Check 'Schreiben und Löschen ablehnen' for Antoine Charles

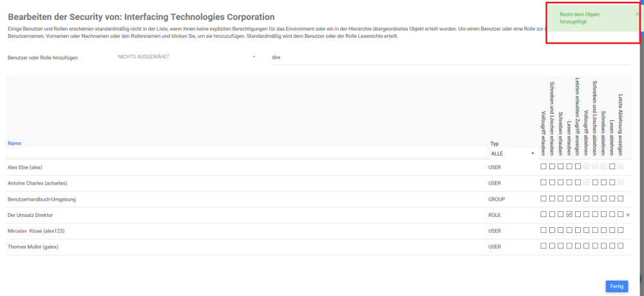click(595, 182)
